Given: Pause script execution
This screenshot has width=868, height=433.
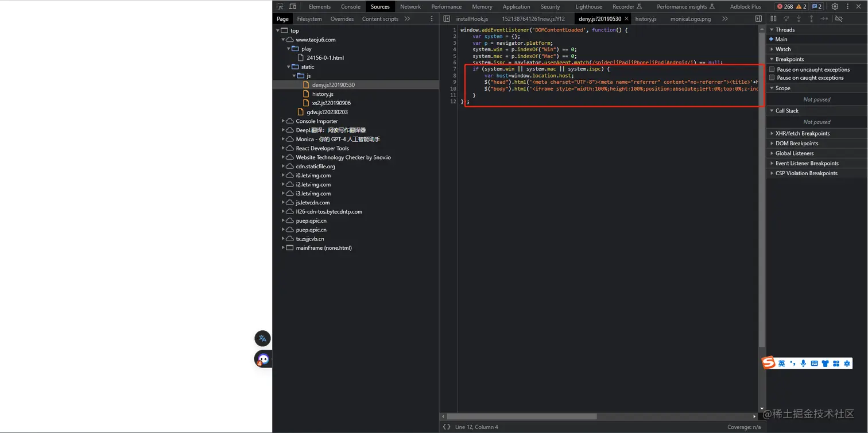Looking at the screenshot, I should point(774,19).
